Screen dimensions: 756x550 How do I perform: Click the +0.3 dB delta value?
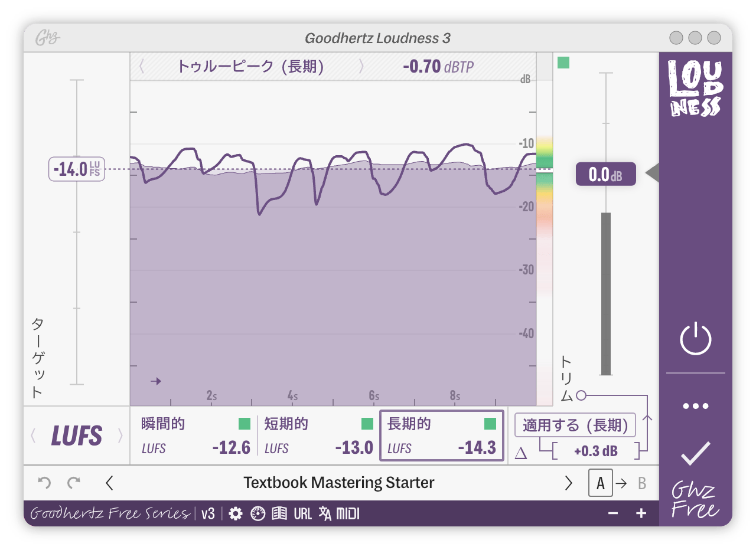[596, 451]
